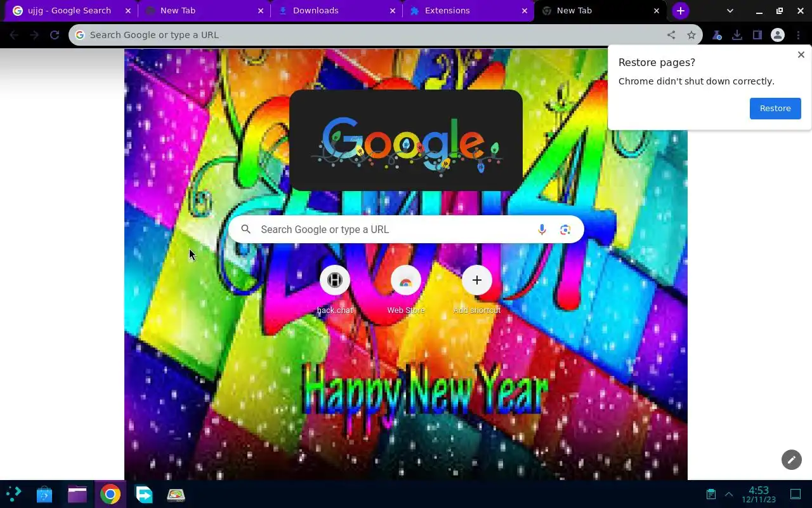Click the Customize Chrome pencil button
The width and height of the screenshot is (812, 508).
click(792, 460)
